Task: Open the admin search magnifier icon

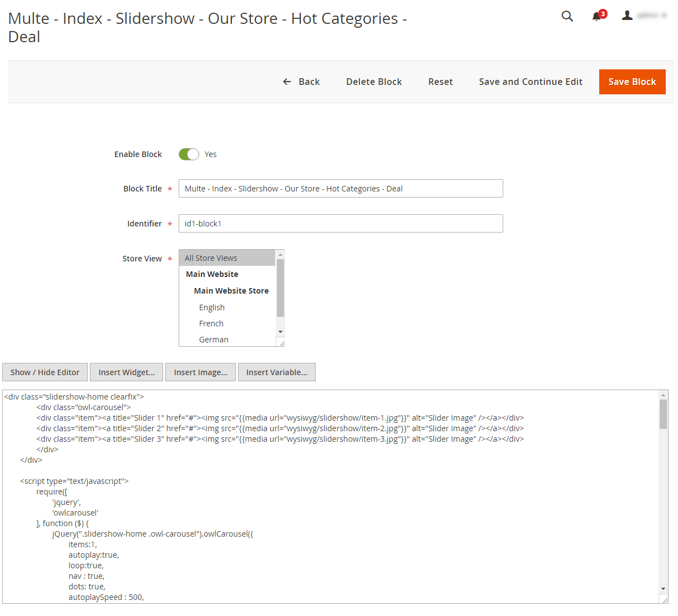Action: [567, 16]
